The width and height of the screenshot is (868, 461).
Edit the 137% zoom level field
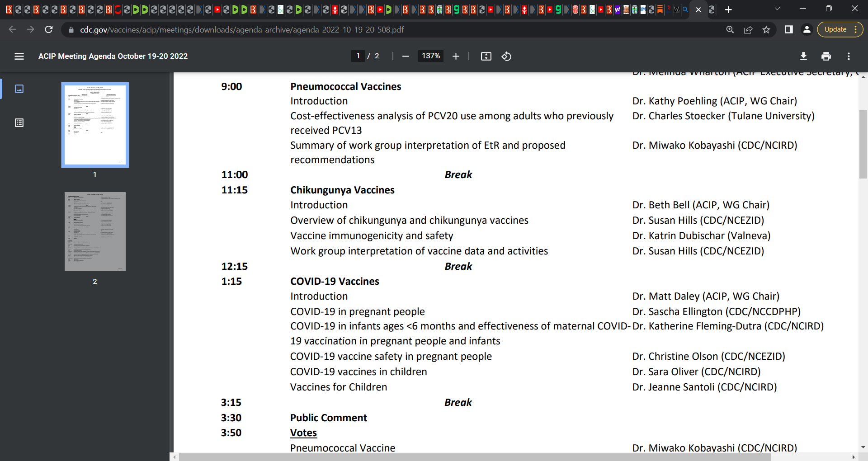tap(431, 56)
